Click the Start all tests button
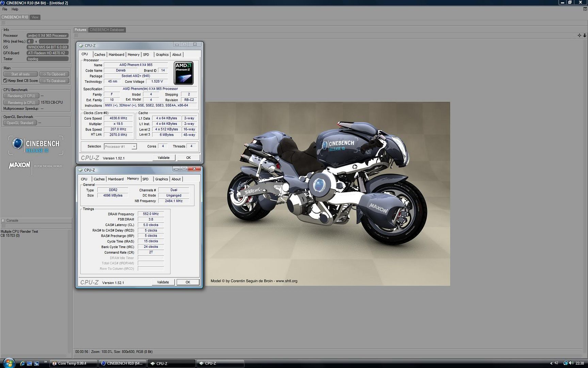Viewport: 588px width, 368px height. point(20,74)
